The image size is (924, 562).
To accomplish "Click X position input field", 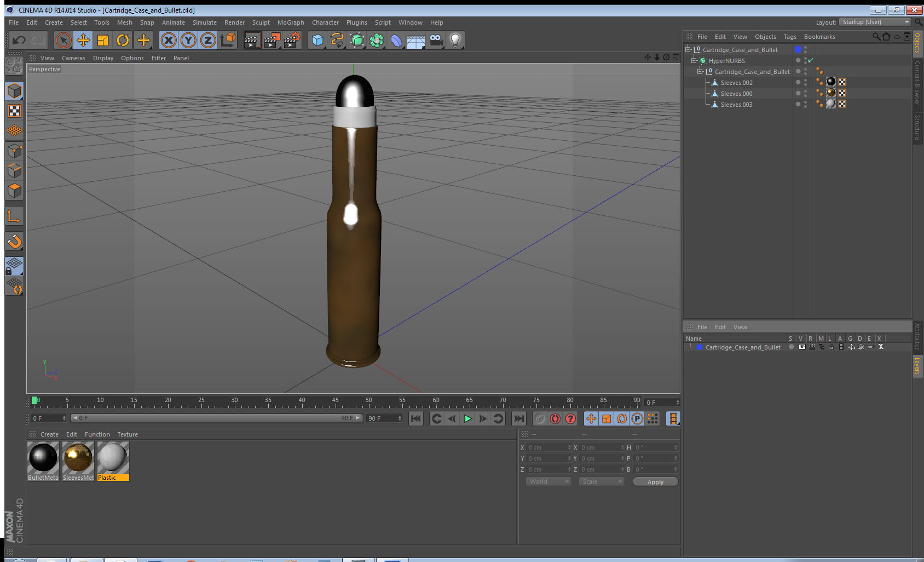I will pos(549,448).
